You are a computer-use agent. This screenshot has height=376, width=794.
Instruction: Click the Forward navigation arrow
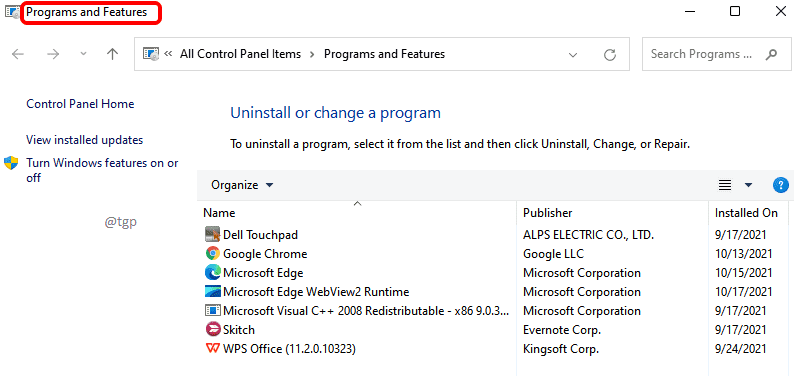pyautogui.click(x=53, y=54)
